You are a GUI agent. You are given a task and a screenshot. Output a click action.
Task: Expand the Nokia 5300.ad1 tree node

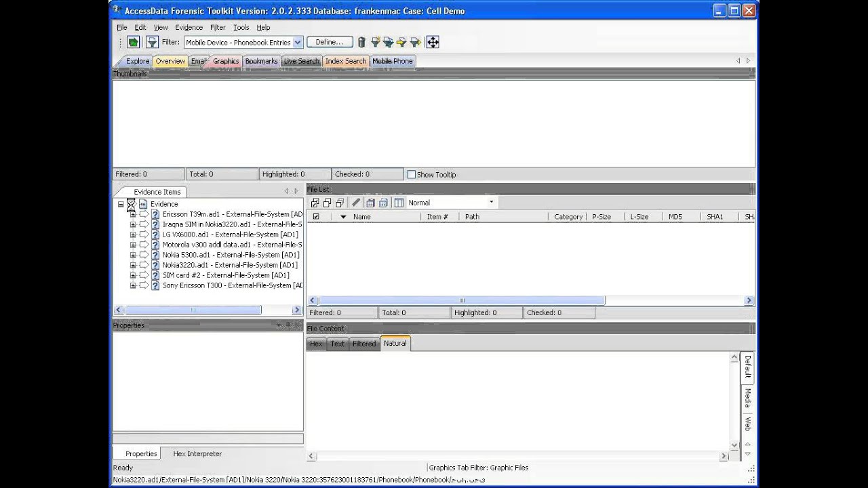133,255
